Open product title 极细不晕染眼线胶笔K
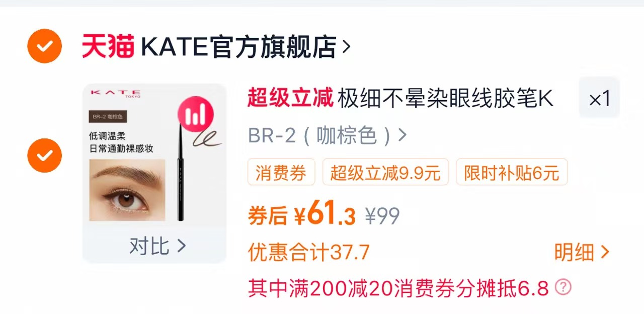Screen dimensions: 644x314 (445, 98)
